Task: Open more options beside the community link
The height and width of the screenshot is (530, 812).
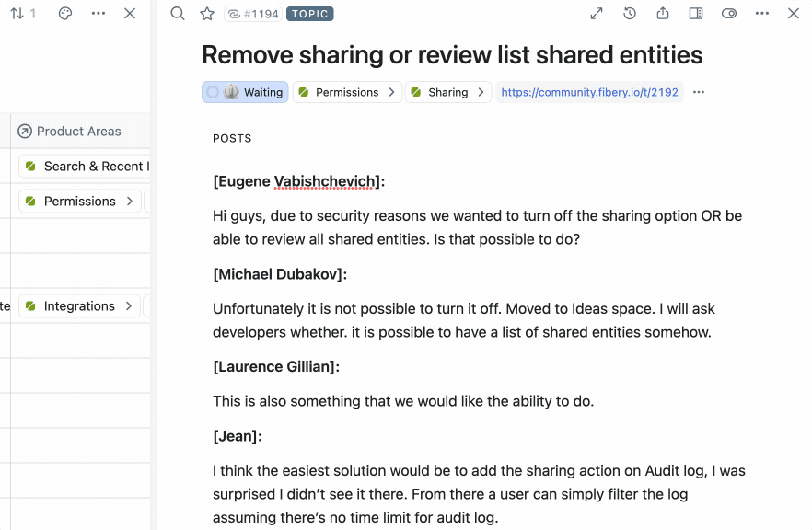Action: tap(699, 92)
